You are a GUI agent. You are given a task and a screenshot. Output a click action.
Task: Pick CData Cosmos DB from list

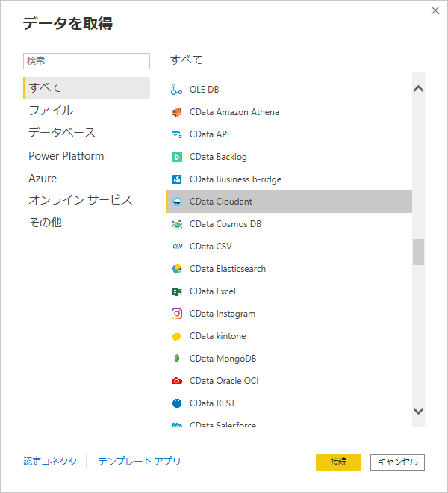click(289, 224)
